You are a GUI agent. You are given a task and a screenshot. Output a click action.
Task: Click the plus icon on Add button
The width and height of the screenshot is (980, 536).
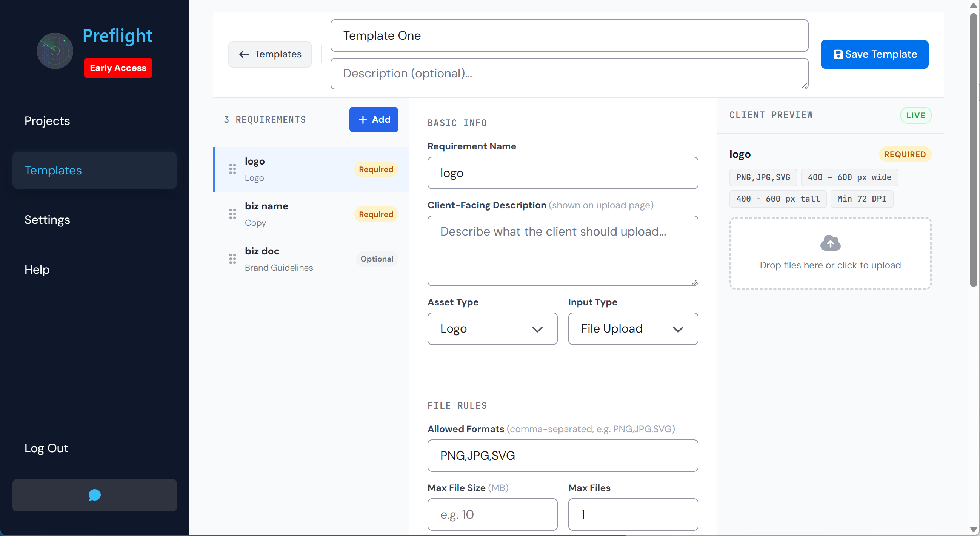coord(362,119)
